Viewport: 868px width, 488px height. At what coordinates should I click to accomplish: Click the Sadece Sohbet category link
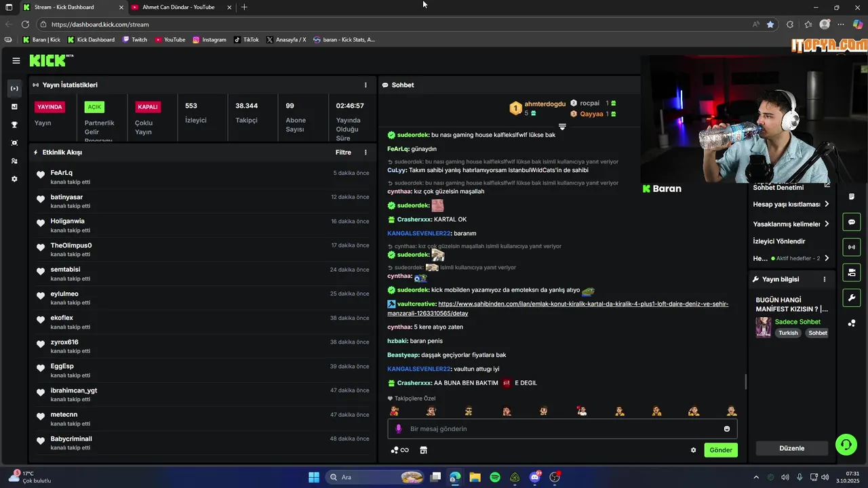pyautogui.click(x=797, y=322)
